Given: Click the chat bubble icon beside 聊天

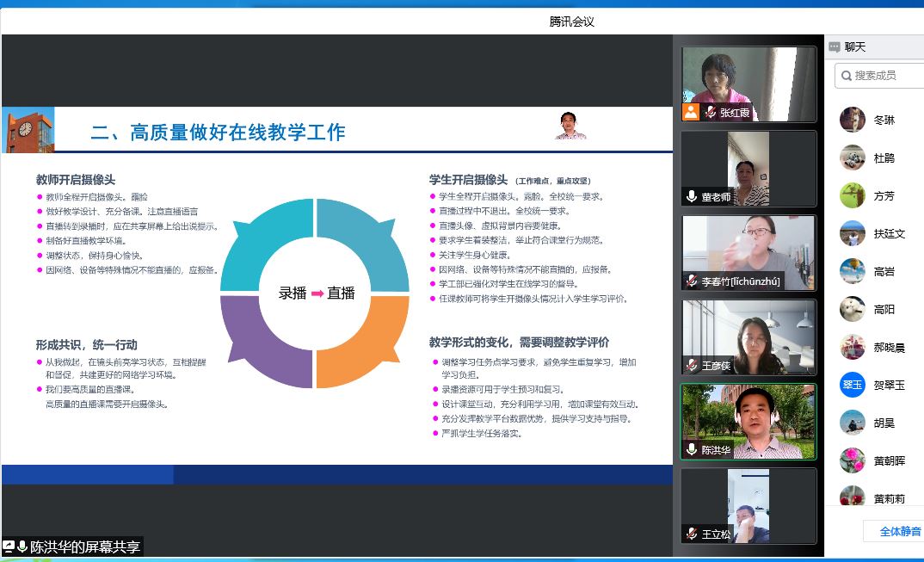Looking at the screenshot, I should 835,47.
